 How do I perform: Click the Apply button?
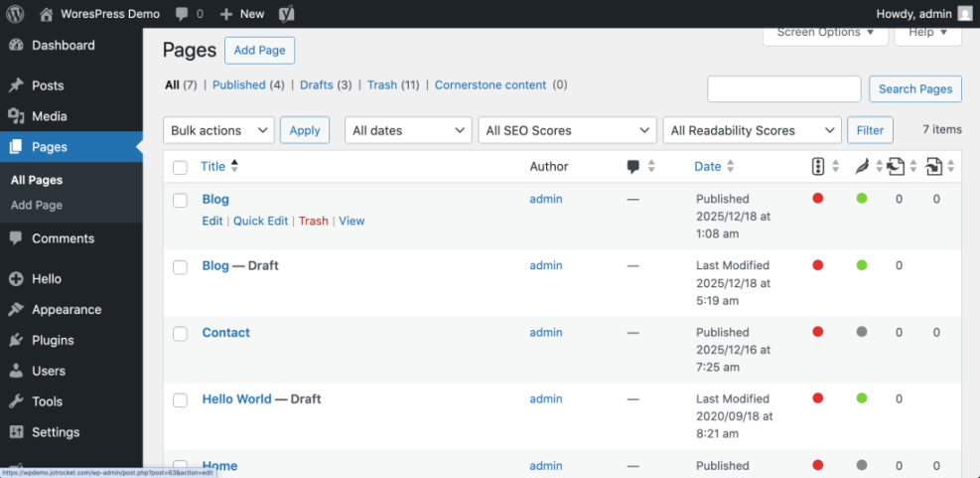[x=305, y=130]
